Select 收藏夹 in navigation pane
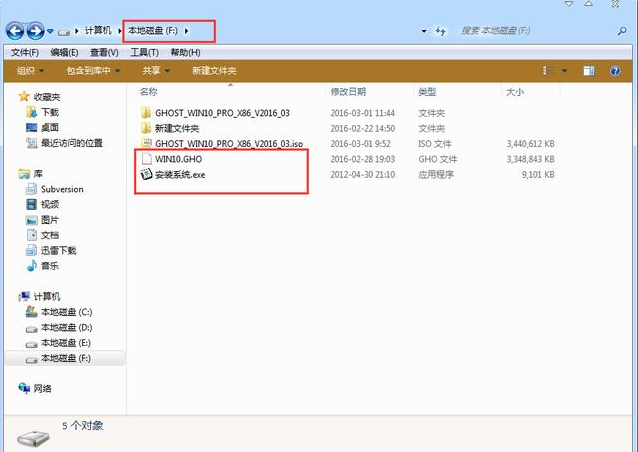The height and width of the screenshot is (452, 638). [x=47, y=97]
